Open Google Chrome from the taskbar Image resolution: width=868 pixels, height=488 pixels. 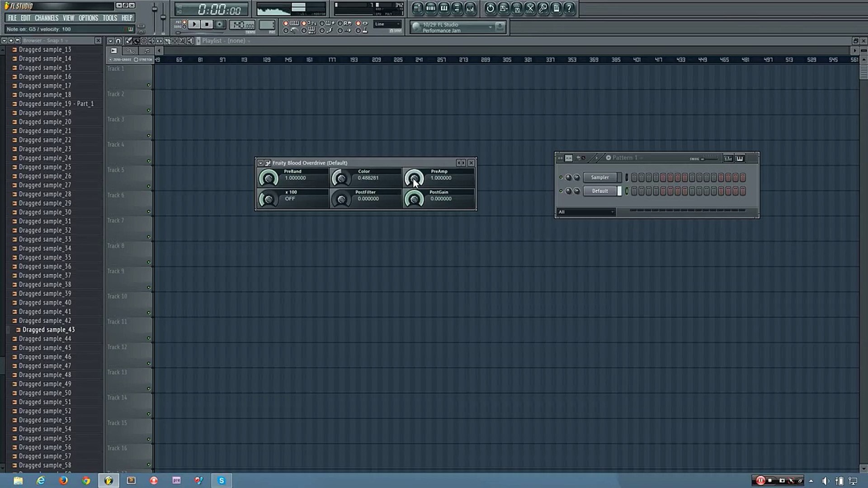(86, 480)
